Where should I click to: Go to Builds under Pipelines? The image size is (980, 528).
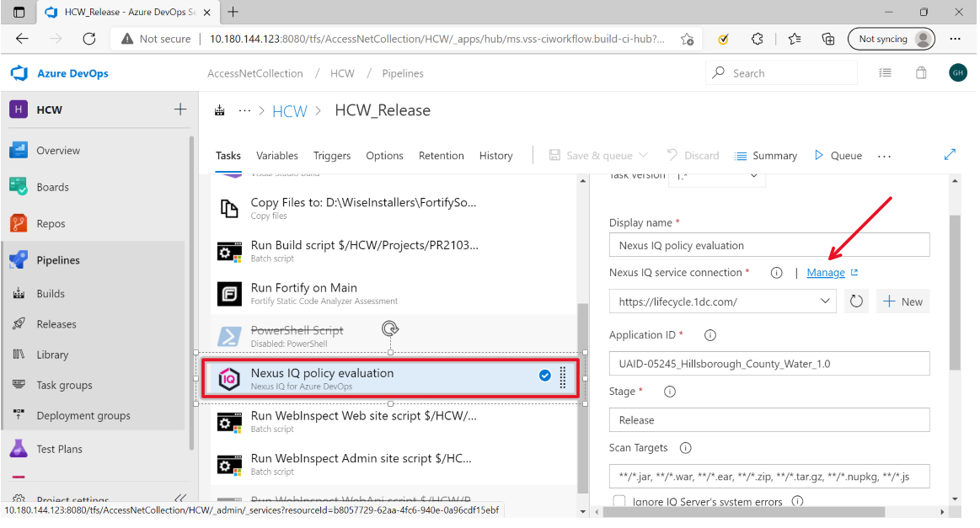[50, 294]
